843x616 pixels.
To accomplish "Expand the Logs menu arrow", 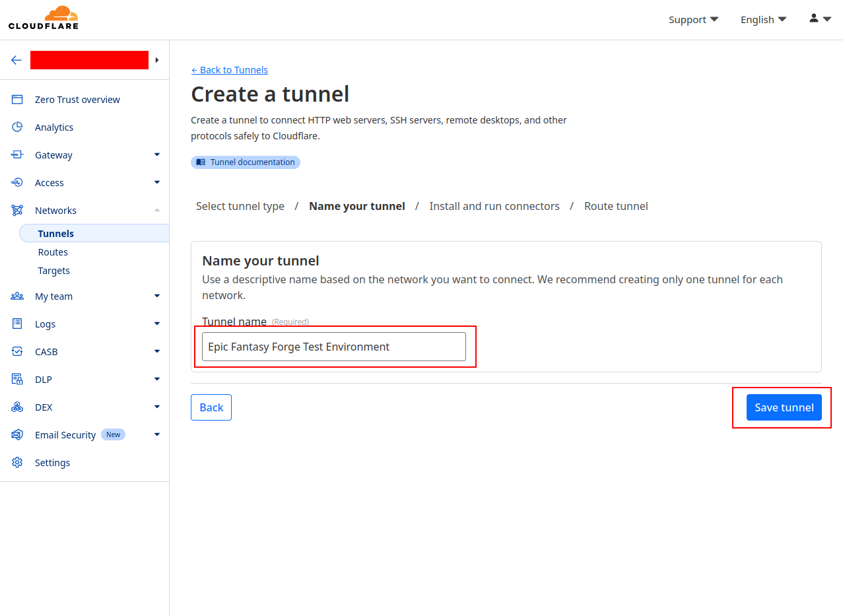I will tap(157, 324).
